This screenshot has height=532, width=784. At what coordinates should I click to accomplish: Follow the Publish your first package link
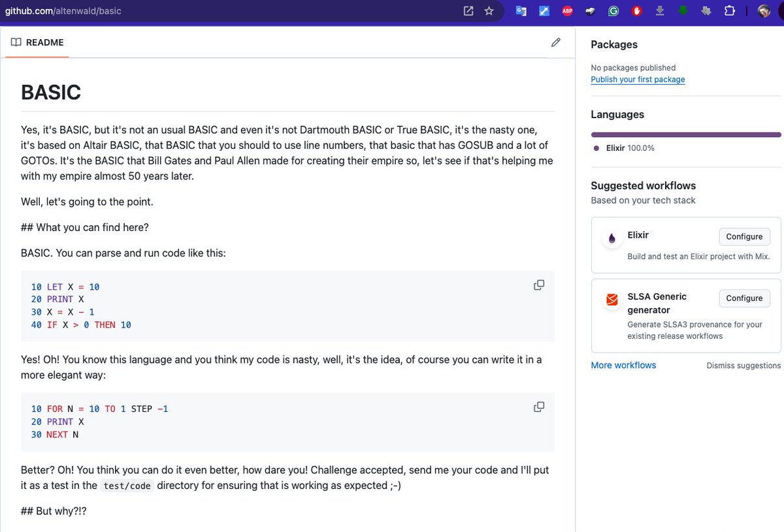(x=638, y=80)
